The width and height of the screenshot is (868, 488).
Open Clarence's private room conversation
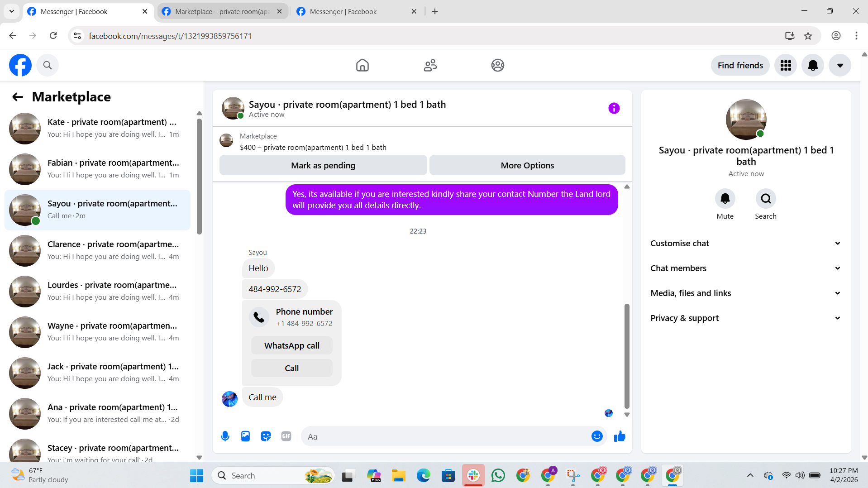tap(97, 251)
